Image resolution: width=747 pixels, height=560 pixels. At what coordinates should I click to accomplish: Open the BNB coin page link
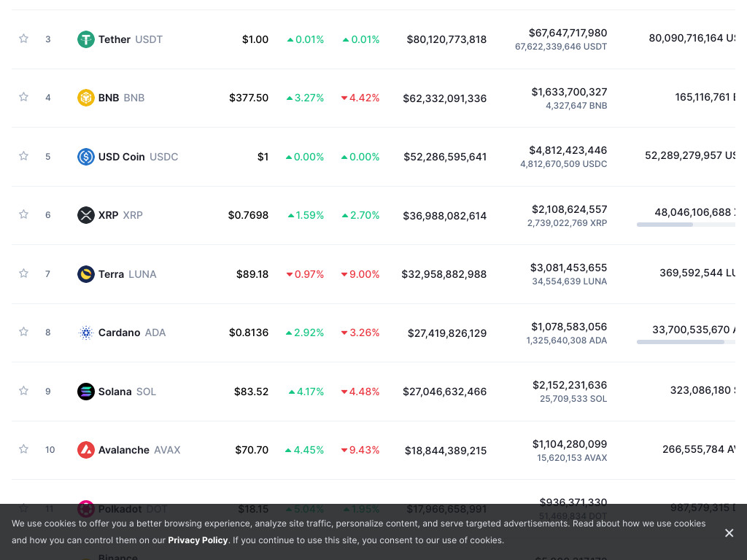click(109, 98)
